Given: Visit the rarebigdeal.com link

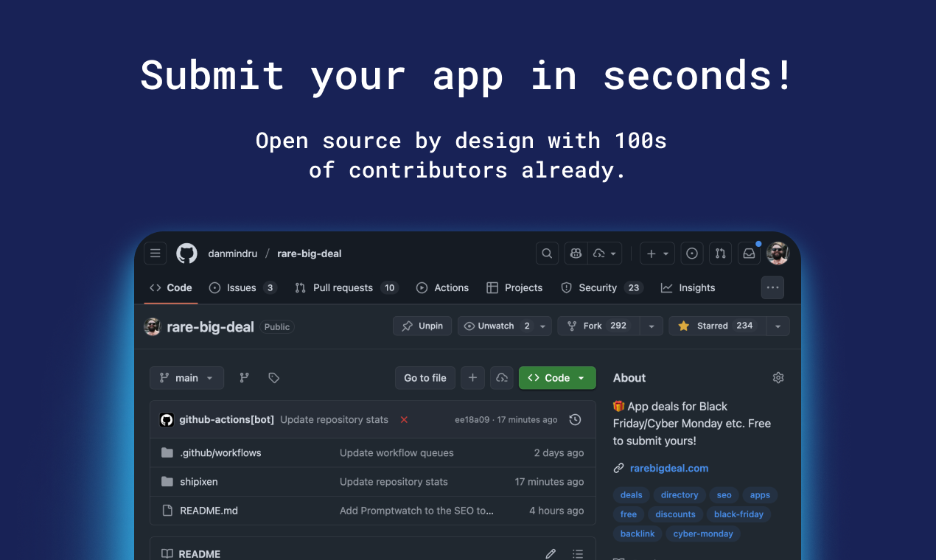Looking at the screenshot, I should click(668, 468).
